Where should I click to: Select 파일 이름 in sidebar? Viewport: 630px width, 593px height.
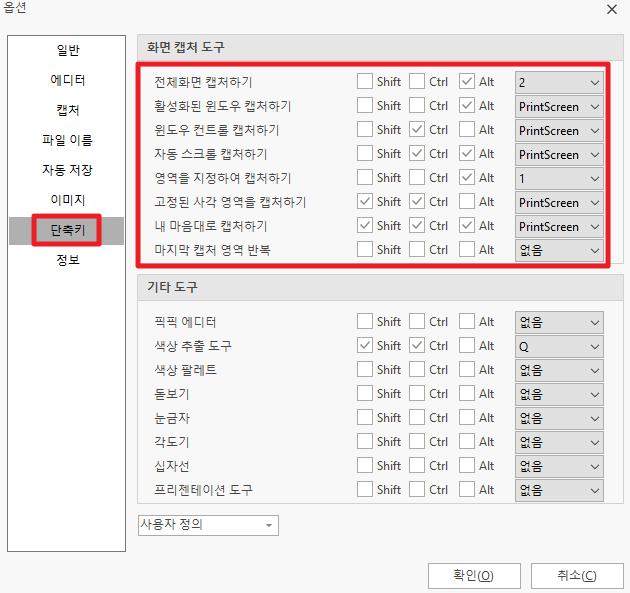point(68,140)
